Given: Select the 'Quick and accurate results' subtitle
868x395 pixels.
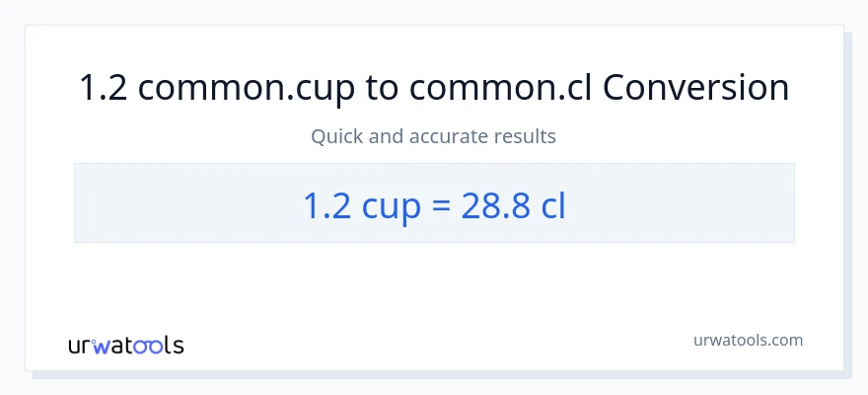Looking at the screenshot, I should [x=434, y=136].
